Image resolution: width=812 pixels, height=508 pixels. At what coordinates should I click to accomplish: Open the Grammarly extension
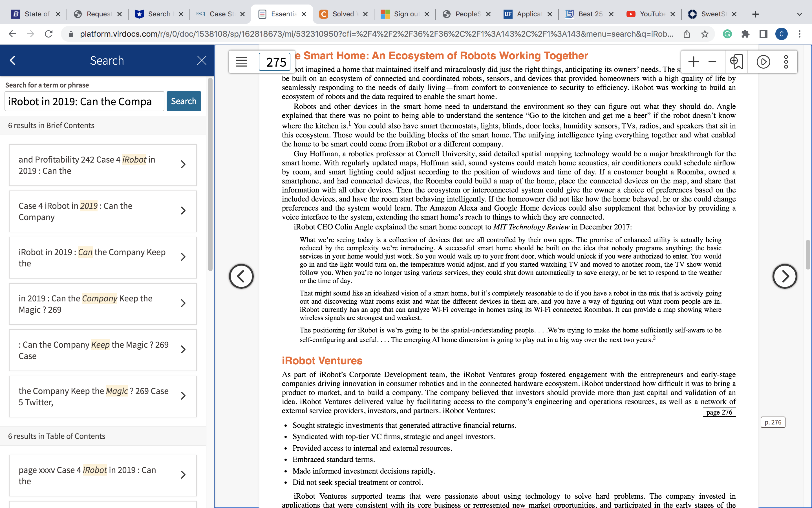click(x=727, y=34)
